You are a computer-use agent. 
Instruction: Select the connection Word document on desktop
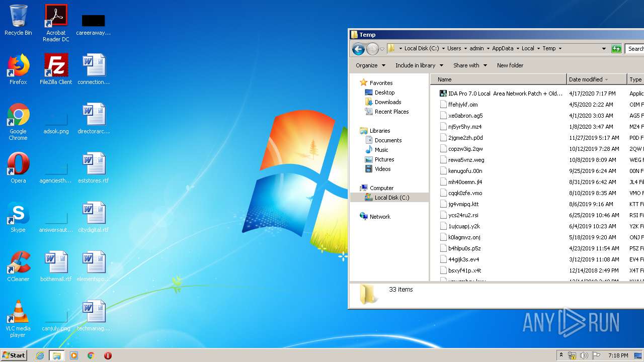(94, 70)
